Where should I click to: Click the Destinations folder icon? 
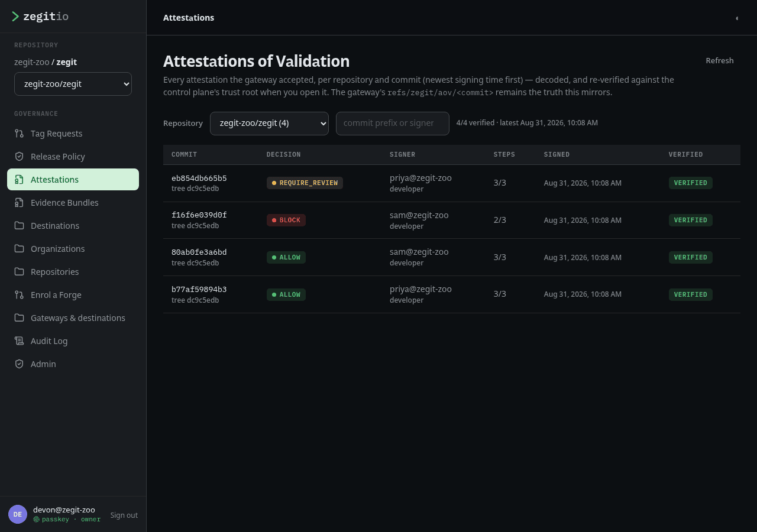point(20,226)
